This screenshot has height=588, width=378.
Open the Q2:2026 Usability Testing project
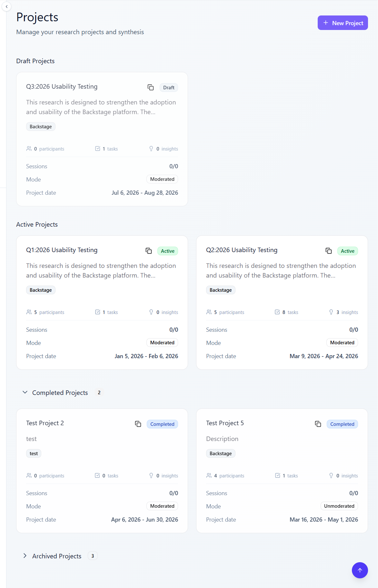point(242,250)
